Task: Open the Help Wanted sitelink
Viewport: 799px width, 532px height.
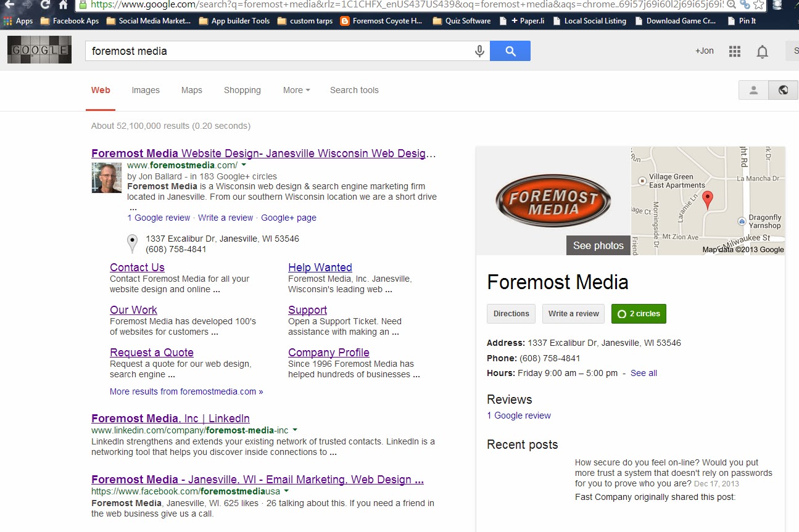Action: coord(320,268)
